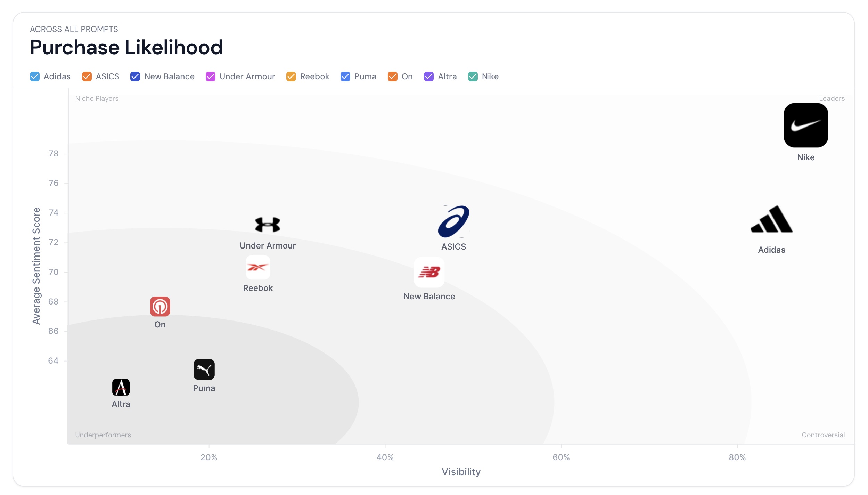Image resolution: width=868 pixels, height=495 pixels.
Task: Uncheck the Nike legend checkbox
Action: [x=473, y=76]
